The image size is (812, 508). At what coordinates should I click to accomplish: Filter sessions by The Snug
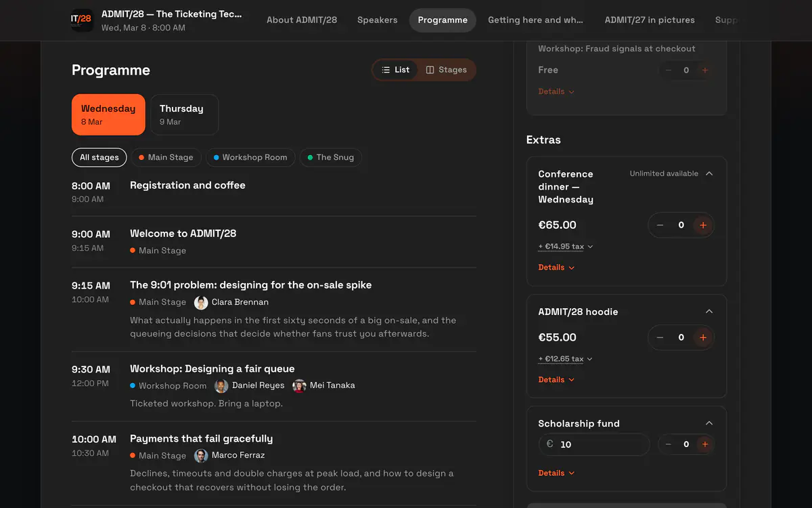click(331, 157)
